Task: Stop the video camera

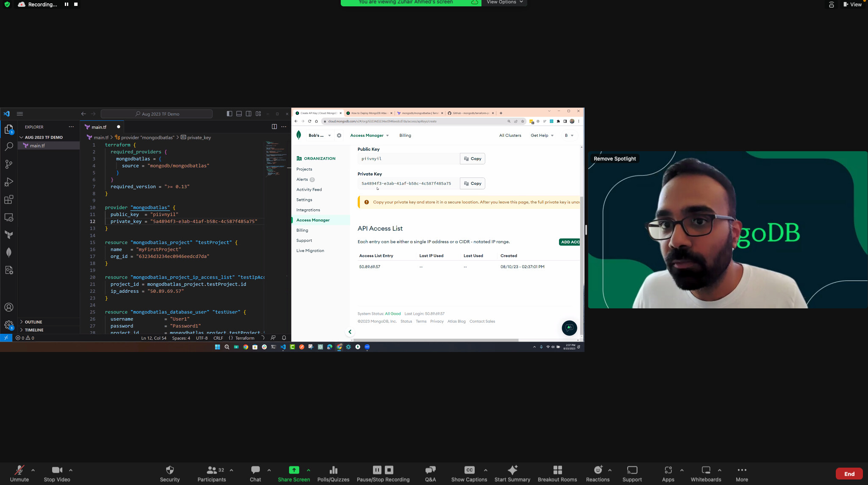Action: click(x=57, y=473)
